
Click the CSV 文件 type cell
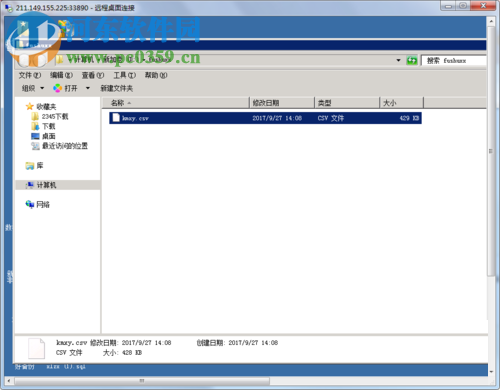click(x=331, y=118)
